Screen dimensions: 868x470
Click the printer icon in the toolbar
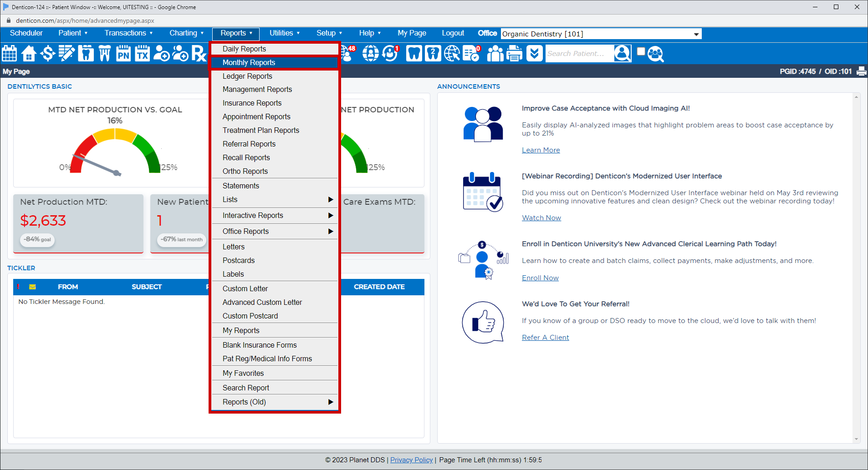point(515,53)
